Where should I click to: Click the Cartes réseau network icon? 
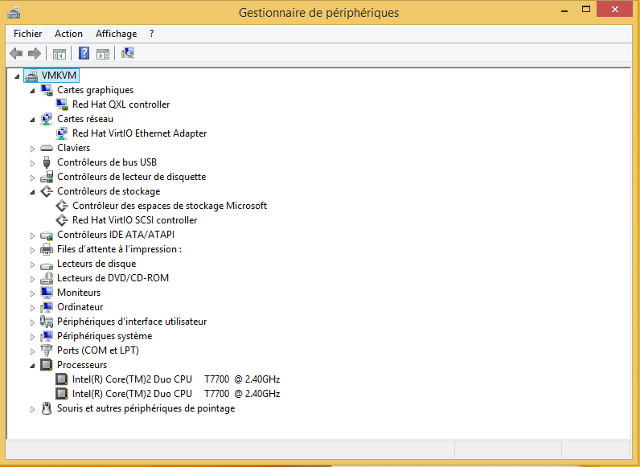tap(47, 119)
